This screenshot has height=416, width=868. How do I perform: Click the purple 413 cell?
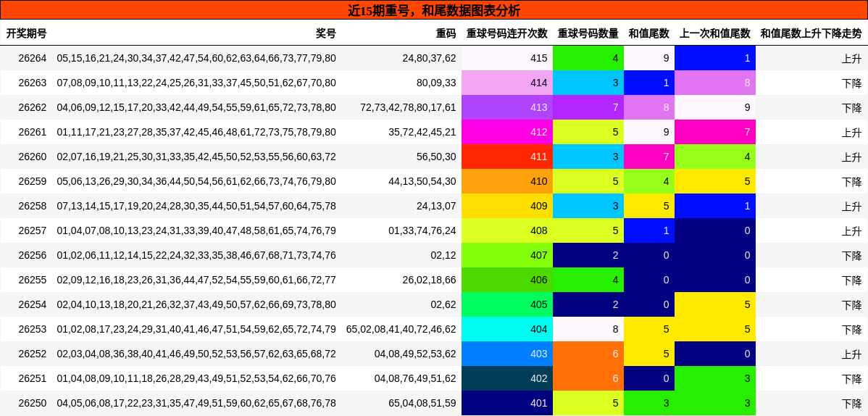point(507,107)
